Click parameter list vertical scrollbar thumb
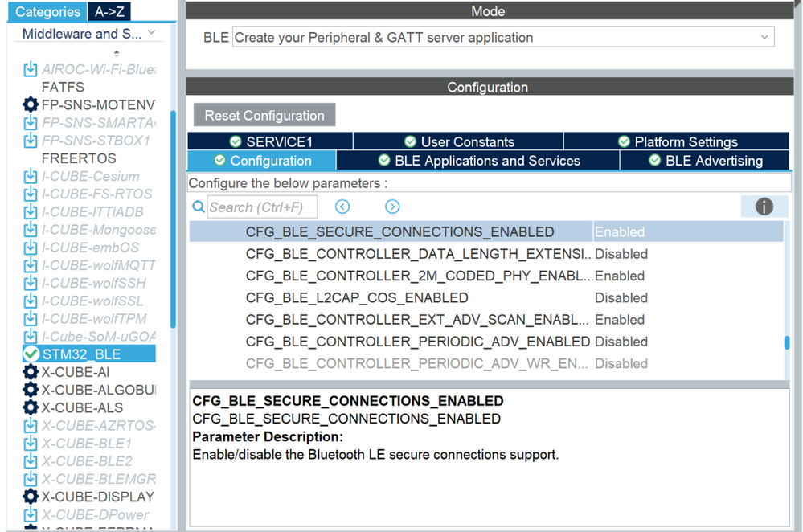The height and width of the screenshot is (532, 803). click(x=787, y=342)
